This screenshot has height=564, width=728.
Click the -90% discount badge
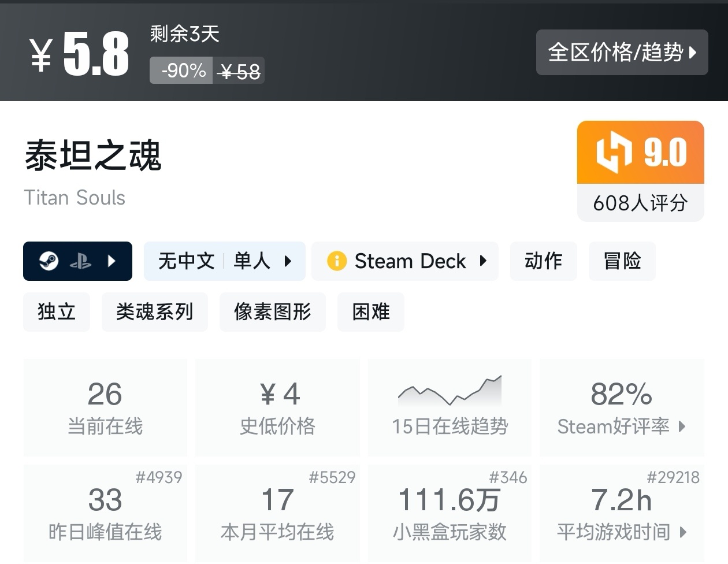(x=181, y=70)
